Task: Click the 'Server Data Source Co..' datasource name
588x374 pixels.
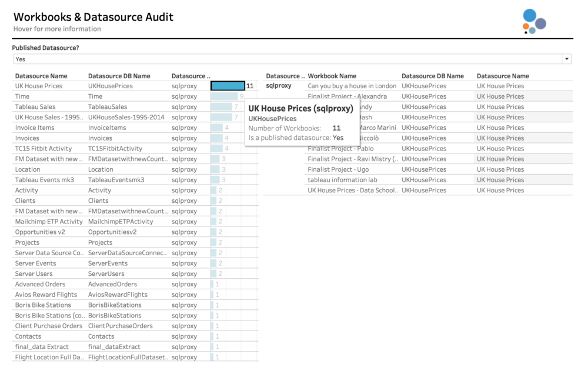Action: (49, 253)
